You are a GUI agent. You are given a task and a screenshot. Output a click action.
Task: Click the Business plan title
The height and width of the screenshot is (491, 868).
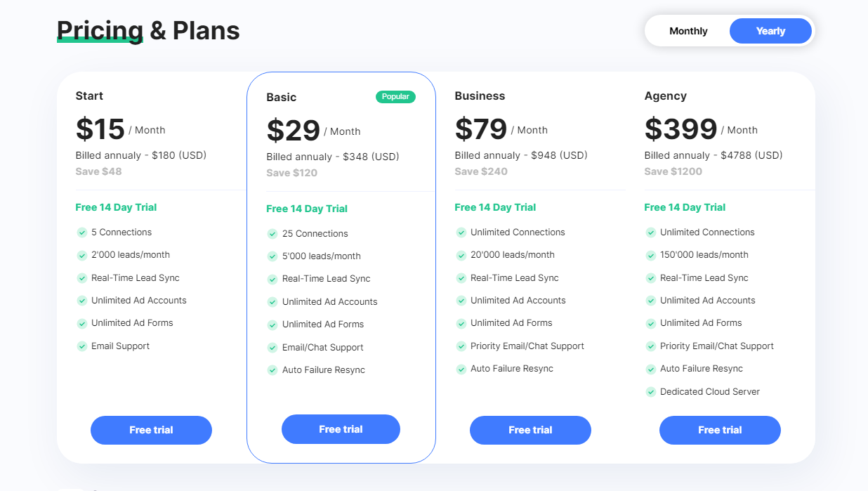[x=480, y=96]
